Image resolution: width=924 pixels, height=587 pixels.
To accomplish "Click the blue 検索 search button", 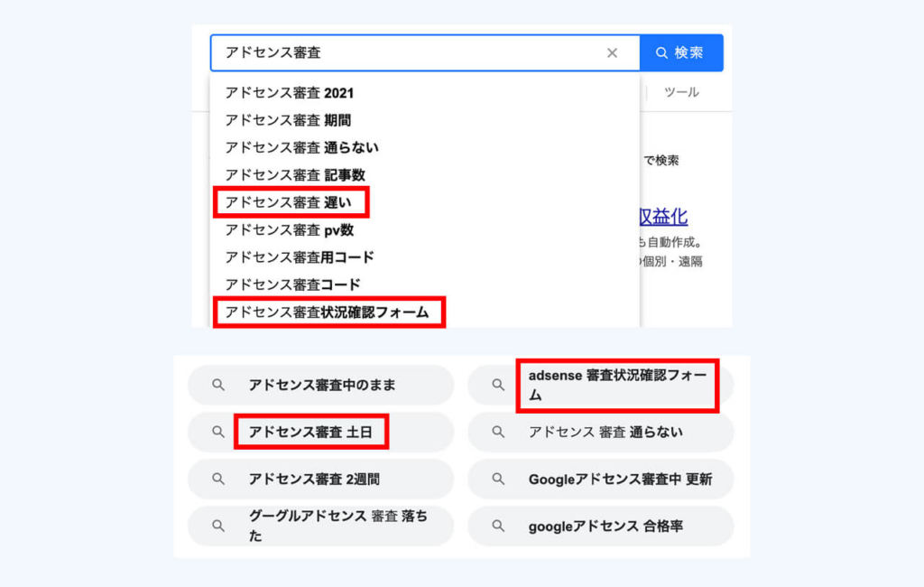I will click(x=681, y=53).
